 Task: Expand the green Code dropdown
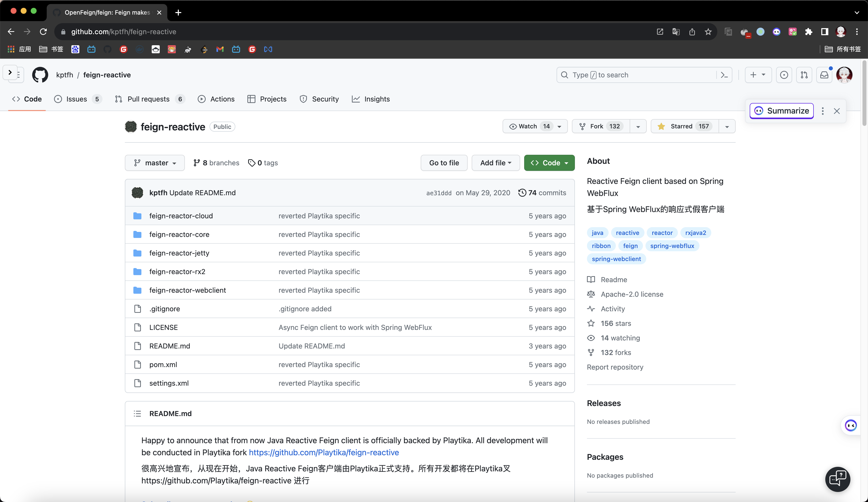[x=549, y=163]
